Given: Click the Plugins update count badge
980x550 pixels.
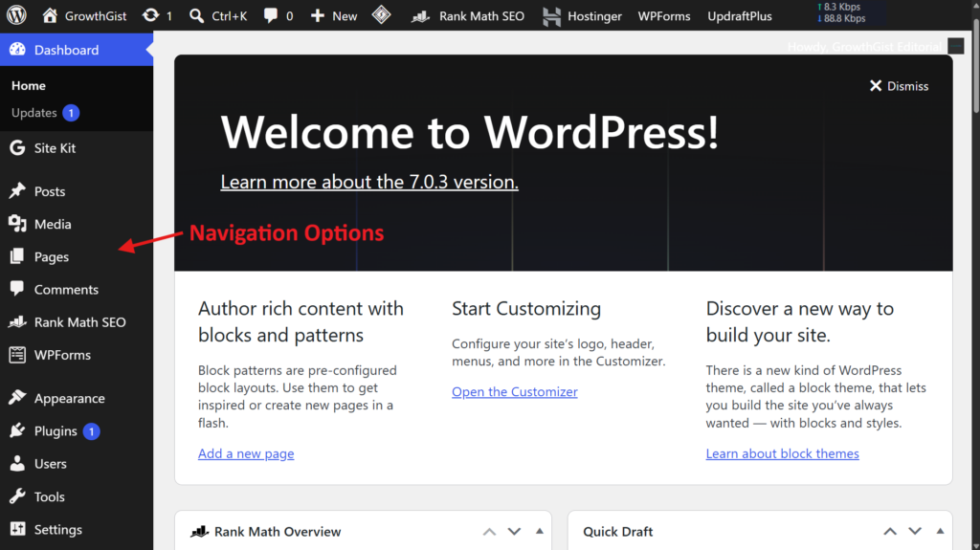Looking at the screenshot, I should point(91,431).
